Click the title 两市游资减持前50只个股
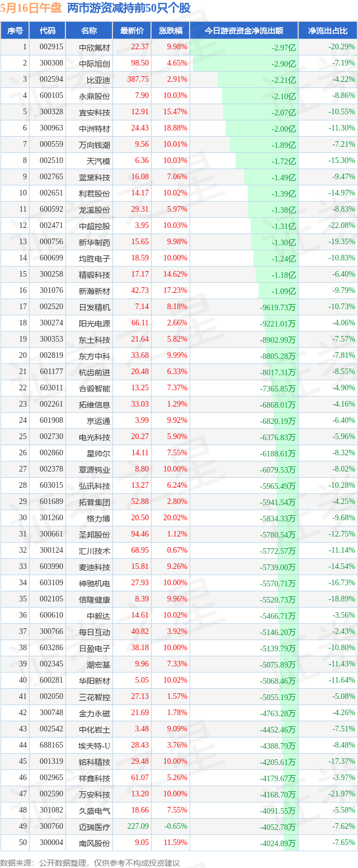This screenshot has height=868, width=358. [129, 8]
